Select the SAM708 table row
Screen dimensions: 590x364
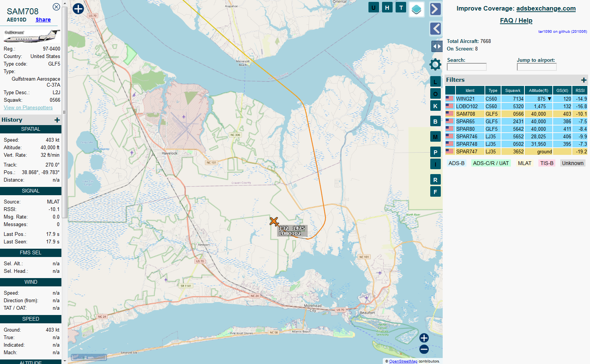point(516,114)
